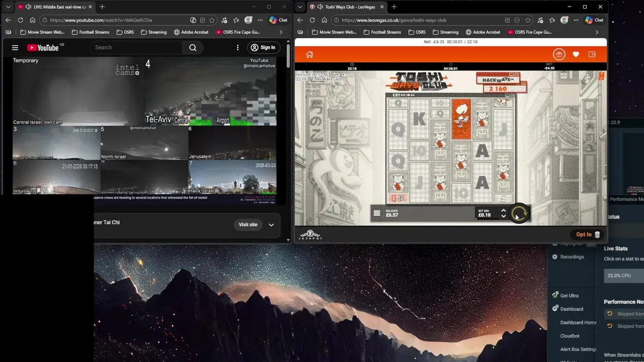This screenshot has width=644, height=362.
Task: Open Recordings in Streamlabs sidebar
Action: click(568, 257)
